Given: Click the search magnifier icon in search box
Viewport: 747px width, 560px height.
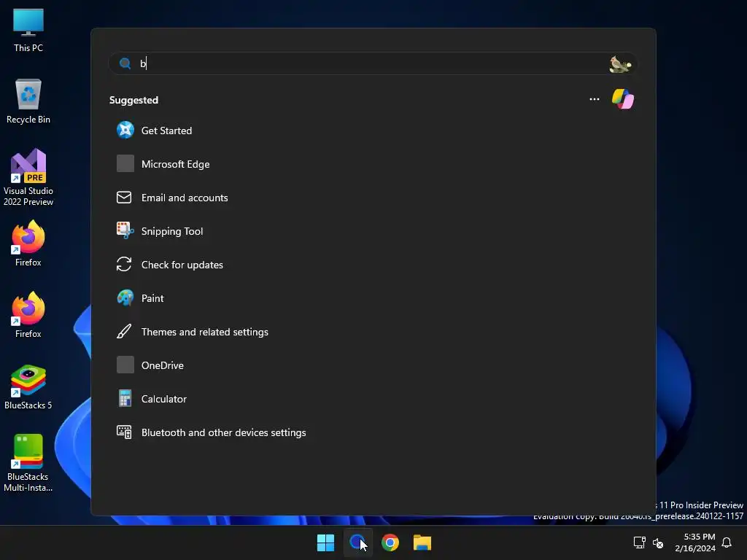Looking at the screenshot, I should pos(125,63).
